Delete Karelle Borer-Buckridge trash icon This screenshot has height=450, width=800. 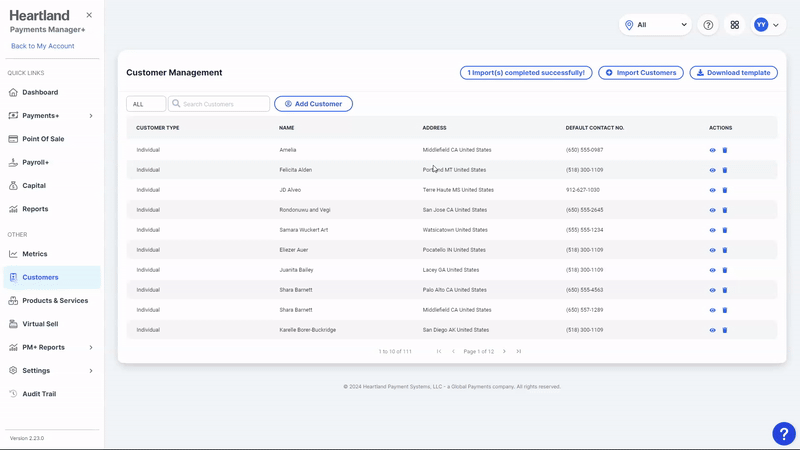(x=724, y=330)
